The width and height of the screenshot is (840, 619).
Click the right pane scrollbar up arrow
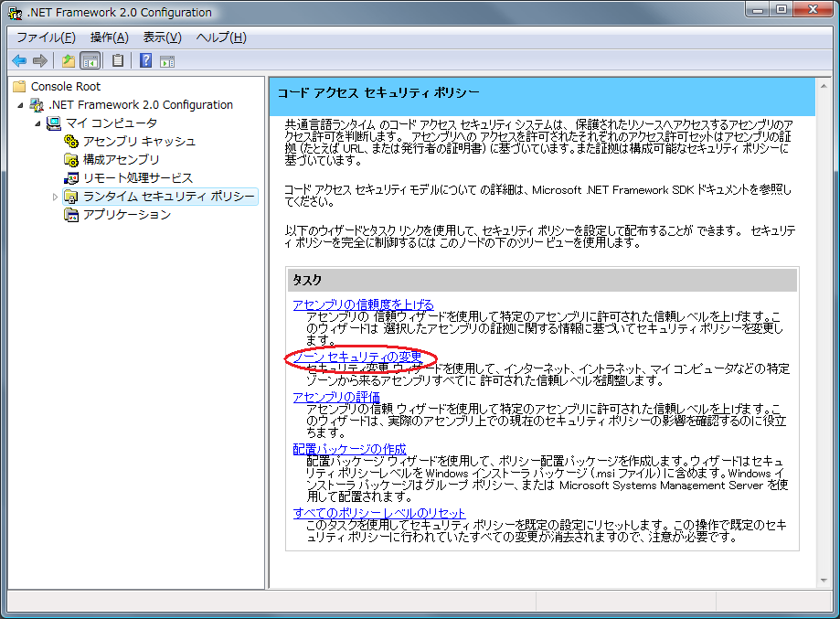tap(824, 85)
